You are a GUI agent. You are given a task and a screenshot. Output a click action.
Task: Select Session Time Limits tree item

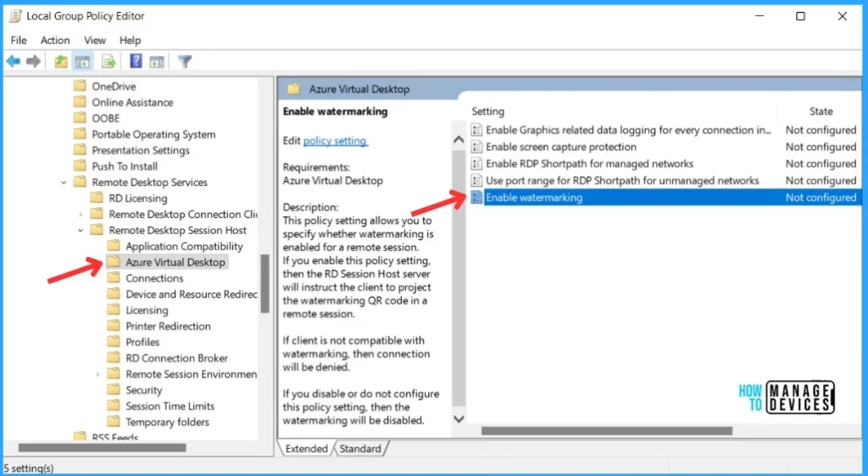(x=170, y=406)
